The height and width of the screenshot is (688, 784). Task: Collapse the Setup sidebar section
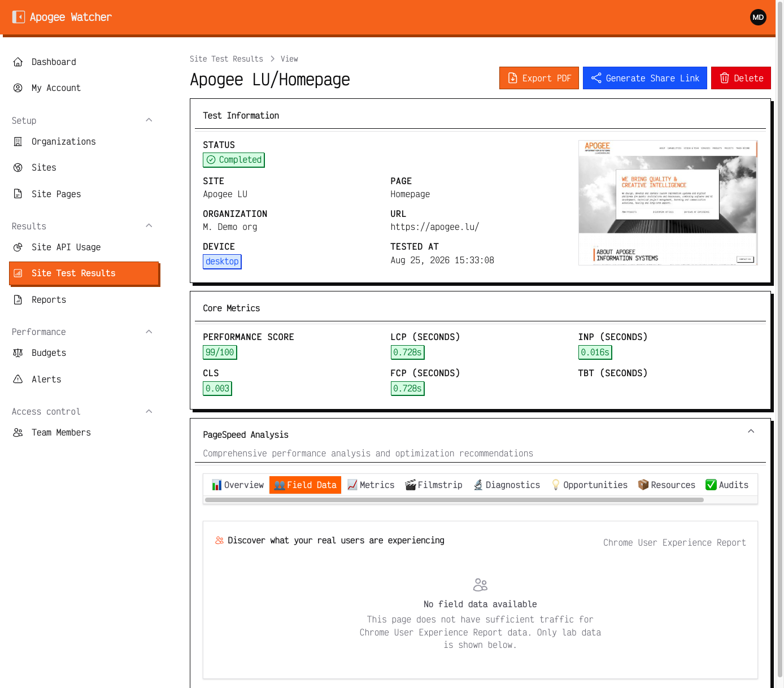(149, 120)
